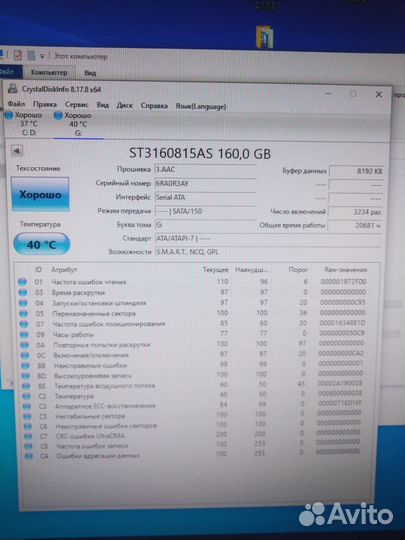This screenshot has height=540, width=405.
Task: Select the Часы работы attribute name
Action: click(73, 334)
